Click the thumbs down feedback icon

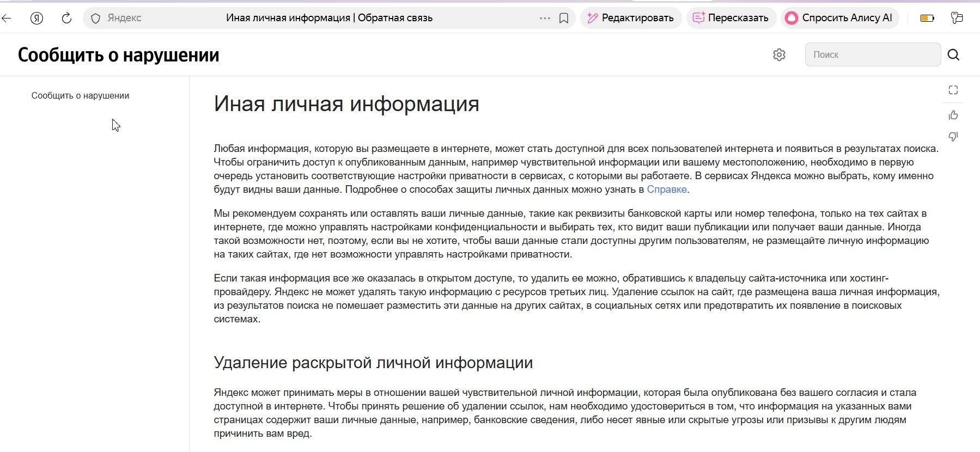(953, 136)
